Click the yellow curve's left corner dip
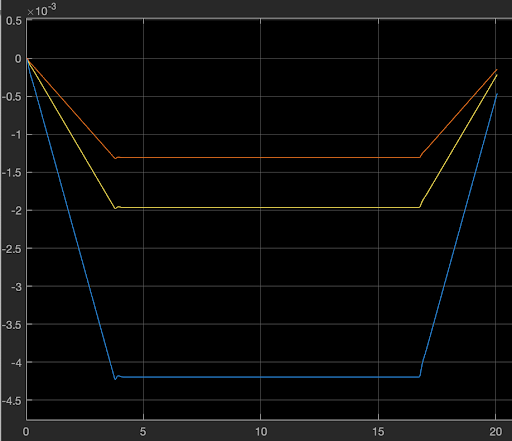Screen dimensions: 512x441 pyautogui.click(x=115, y=208)
